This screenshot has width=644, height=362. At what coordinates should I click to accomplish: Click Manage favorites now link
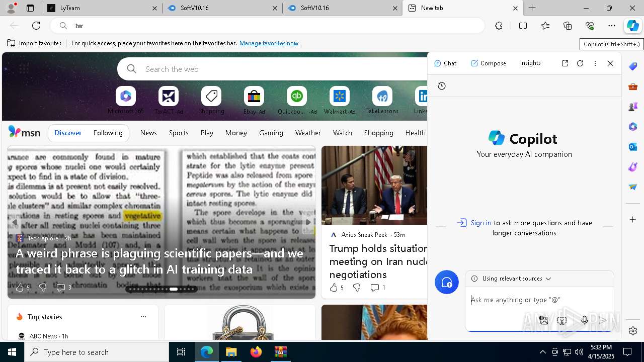coord(269,43)
